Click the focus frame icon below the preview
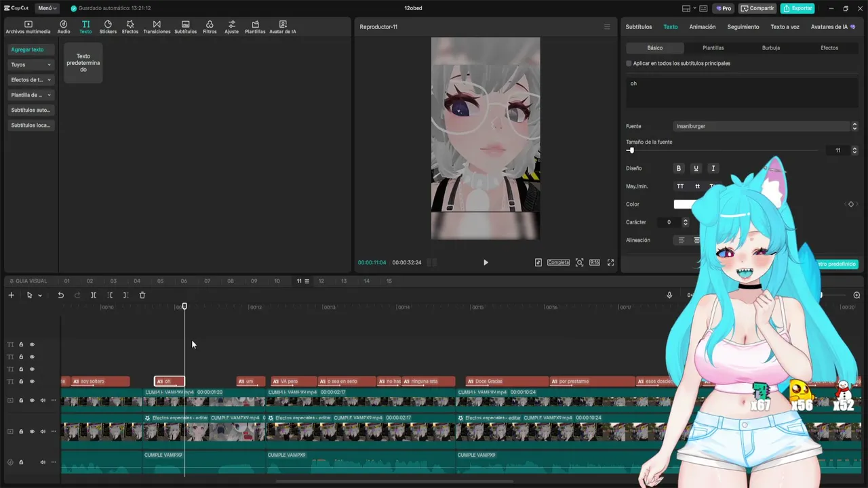Viewport: 868px width, 488px height. [579, 262]
